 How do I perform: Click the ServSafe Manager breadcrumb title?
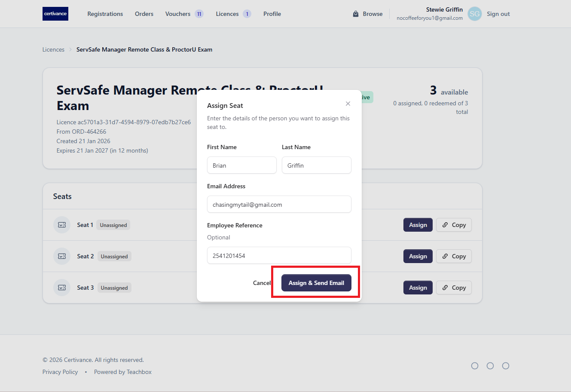[144, 49]
